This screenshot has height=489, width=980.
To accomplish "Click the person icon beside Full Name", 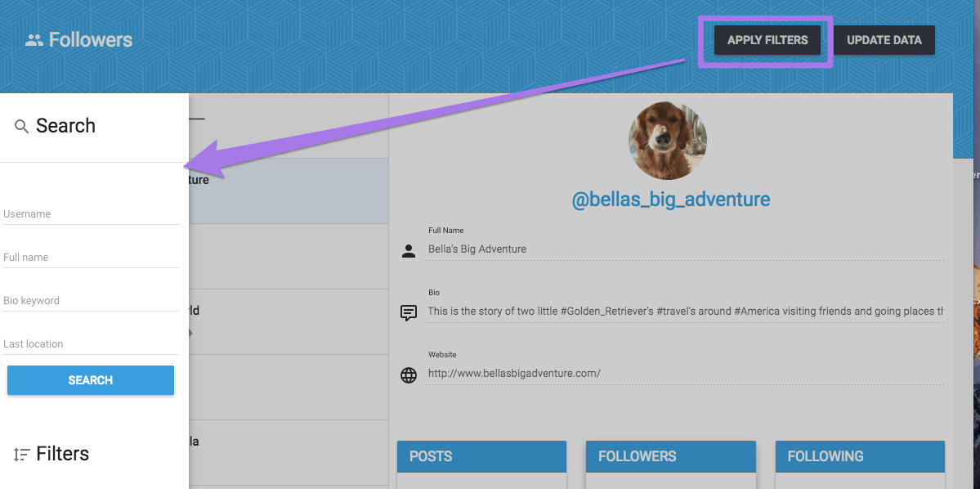I will [x=409, y=251].
